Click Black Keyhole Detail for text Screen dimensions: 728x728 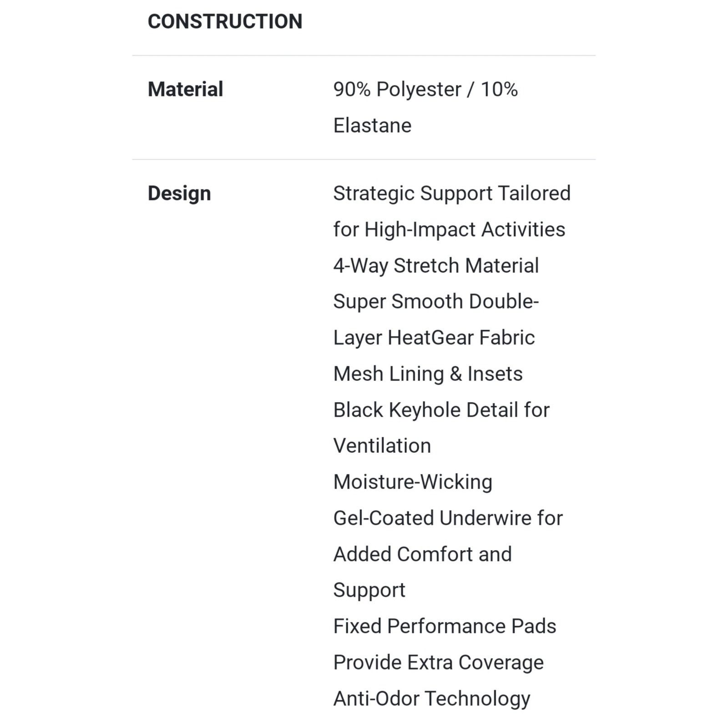[441, 409]
